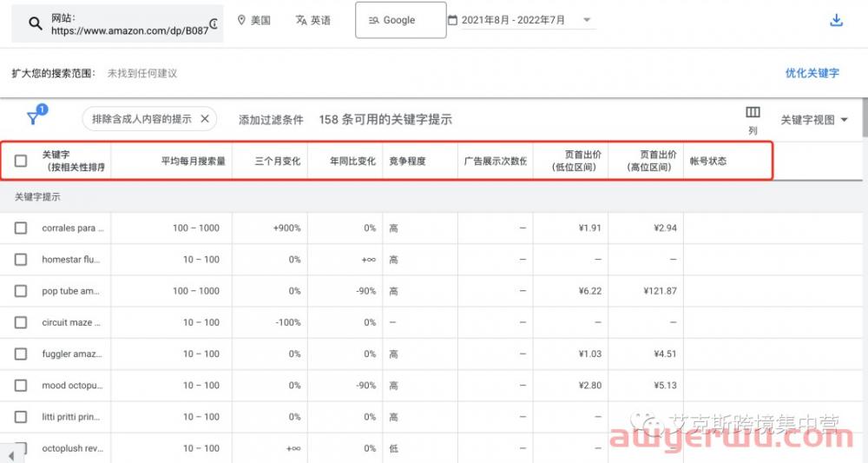The image size is (868, 463).
Task: Sort by 页首出价(高位区间) column header
Action: tap(652, 161)
